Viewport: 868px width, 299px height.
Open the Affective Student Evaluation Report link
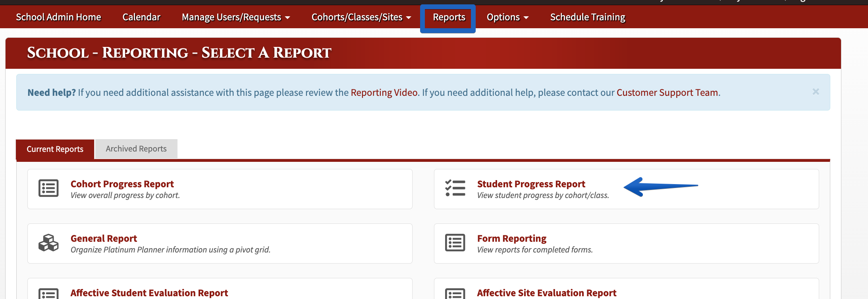(x=149, y=293)
